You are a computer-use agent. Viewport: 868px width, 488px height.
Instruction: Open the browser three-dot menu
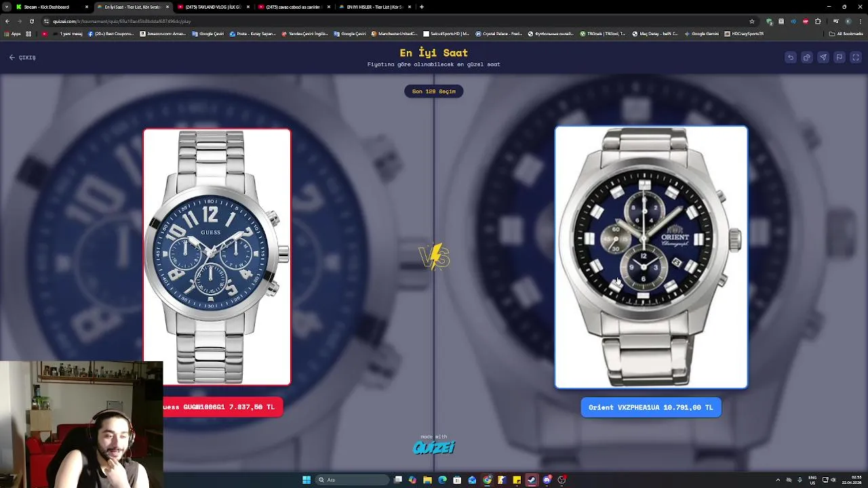(x=860, y=21)
